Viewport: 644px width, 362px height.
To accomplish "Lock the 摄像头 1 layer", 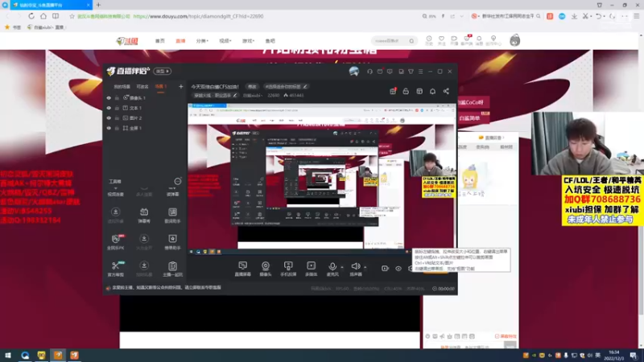I will coord(117,98).
